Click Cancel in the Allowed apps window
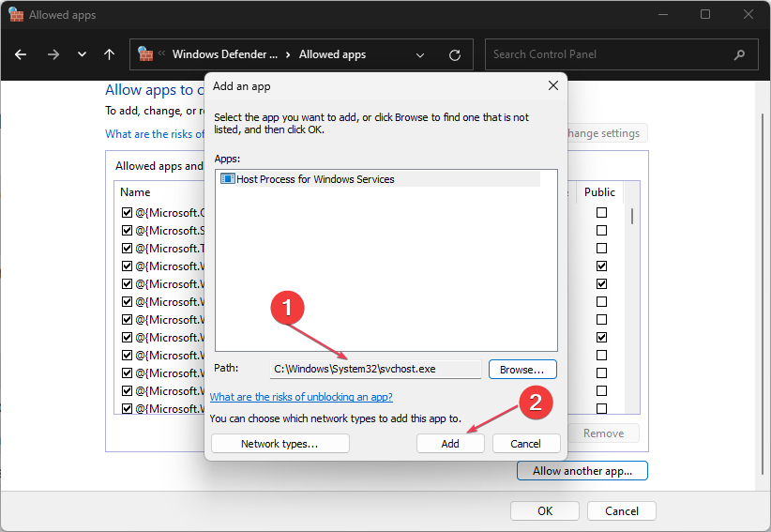 click(x=622, y=510)
